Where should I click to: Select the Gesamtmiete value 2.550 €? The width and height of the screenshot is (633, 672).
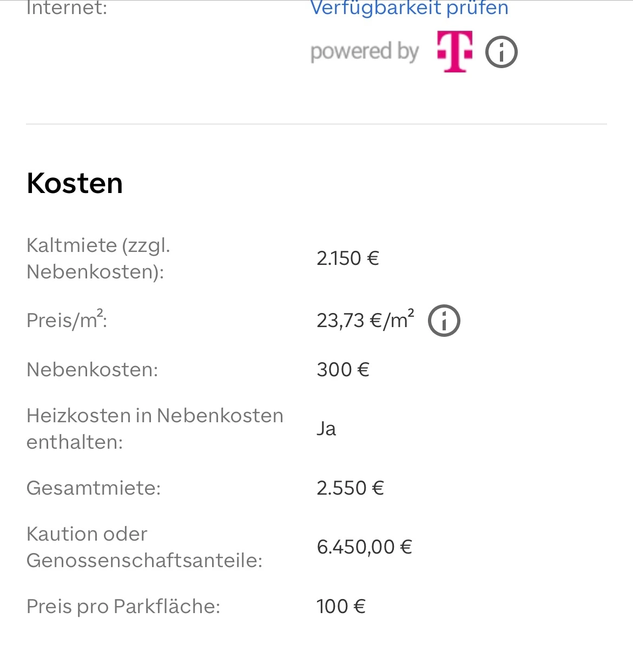coord(351,488)
